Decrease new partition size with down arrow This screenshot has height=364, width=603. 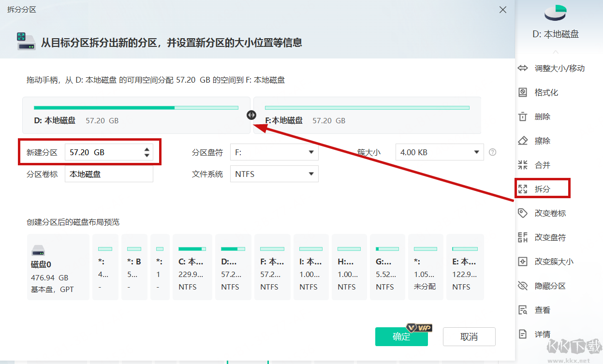click(147, 155)
